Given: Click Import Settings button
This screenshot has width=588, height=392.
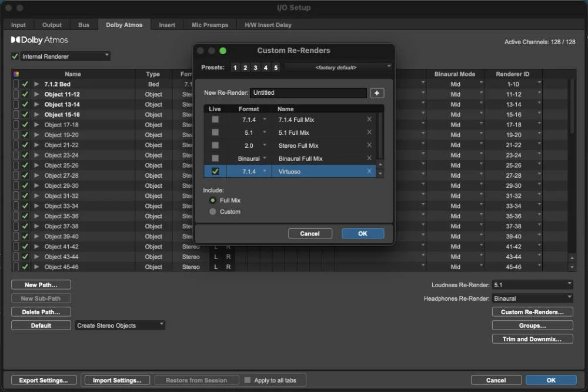Looking at the screenshot, I should point(117,380).
